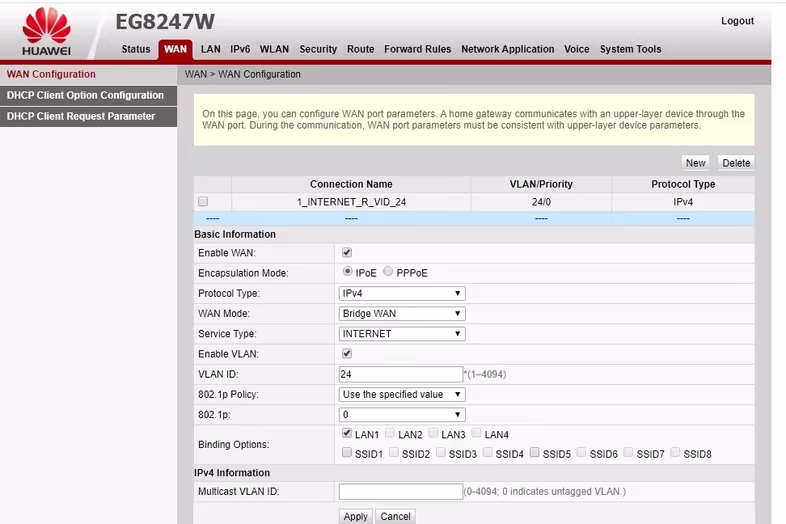Viewport: 786px width, 524px height.
Task: Switch to the WLAN tab
Action: [x=274, y=49]
